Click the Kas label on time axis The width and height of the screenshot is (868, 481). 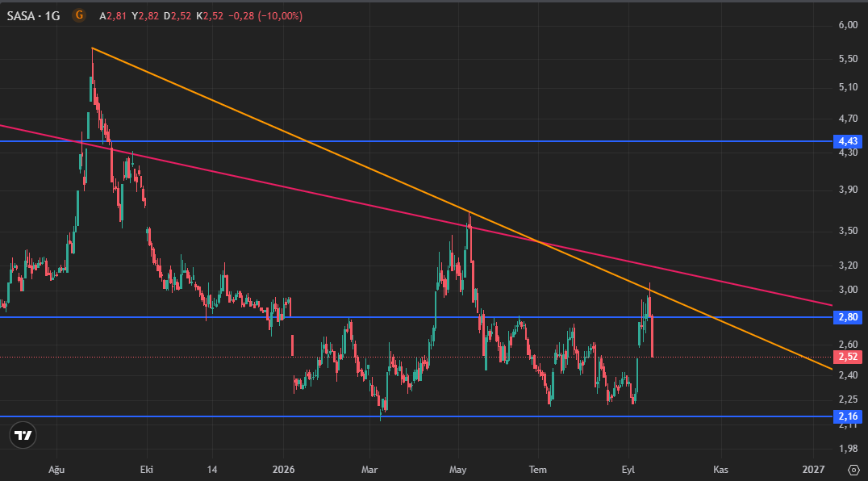[720, 470]
